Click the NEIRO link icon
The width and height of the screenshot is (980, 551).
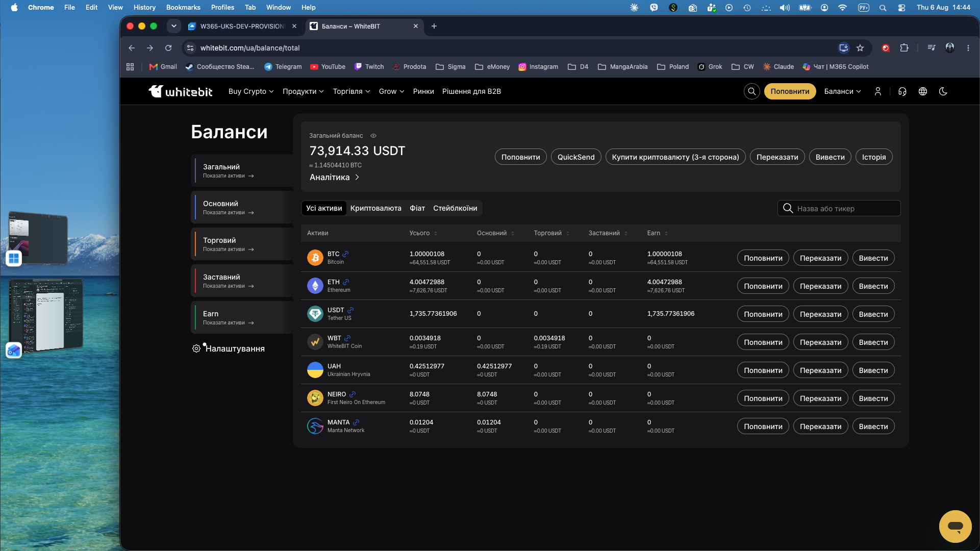point(353,394)
